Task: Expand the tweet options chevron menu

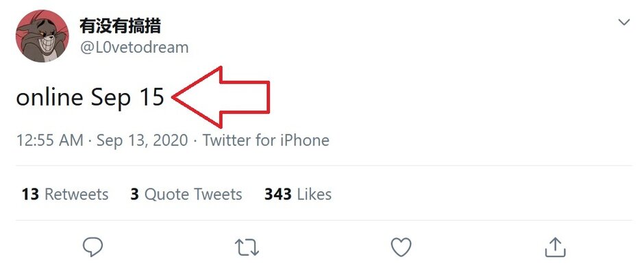Action: pos(624,22)
